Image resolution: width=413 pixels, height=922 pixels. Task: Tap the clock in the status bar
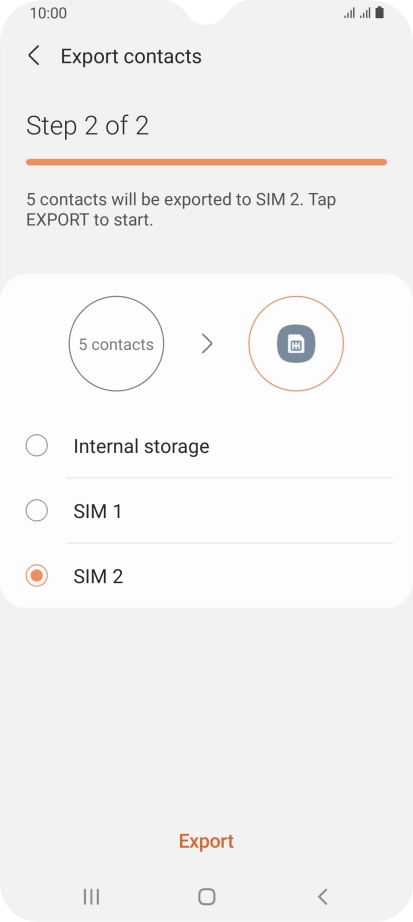pyautogui.click(x=48, y=13)
